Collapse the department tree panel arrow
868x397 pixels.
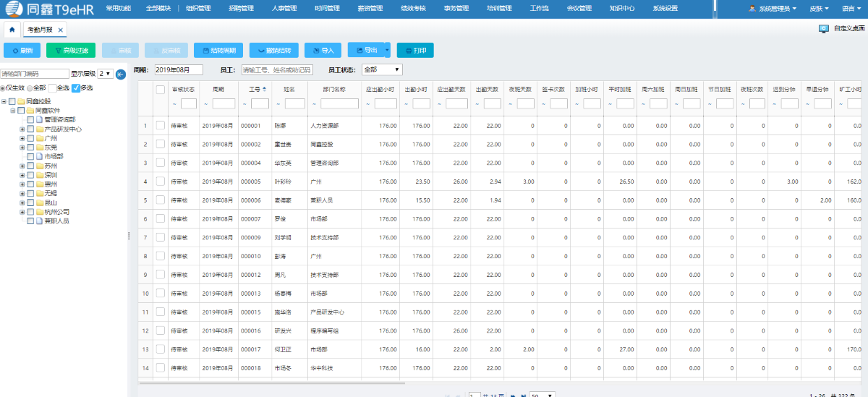tap(121, 74)
